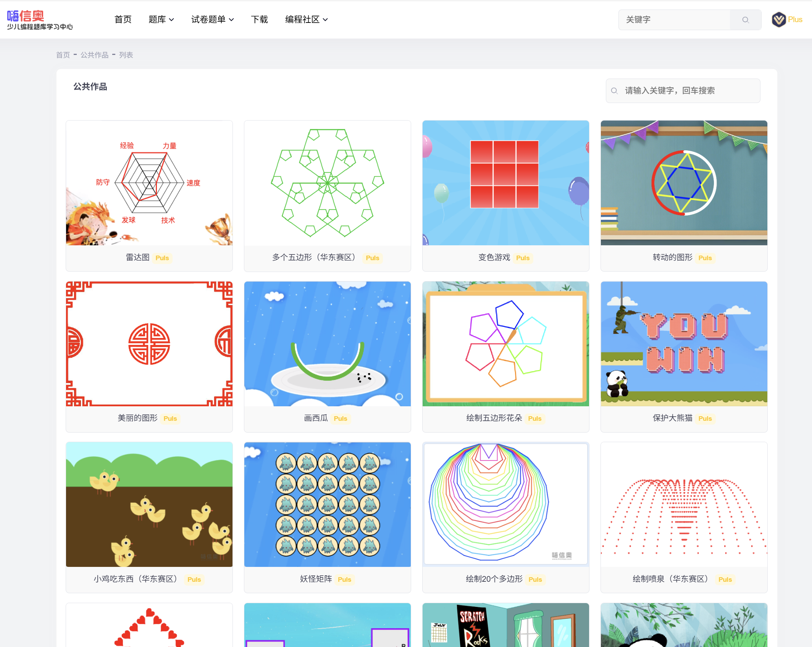Go to 公共作品 in breadcrumb
The image size is (812, 647).
[94, 55]
